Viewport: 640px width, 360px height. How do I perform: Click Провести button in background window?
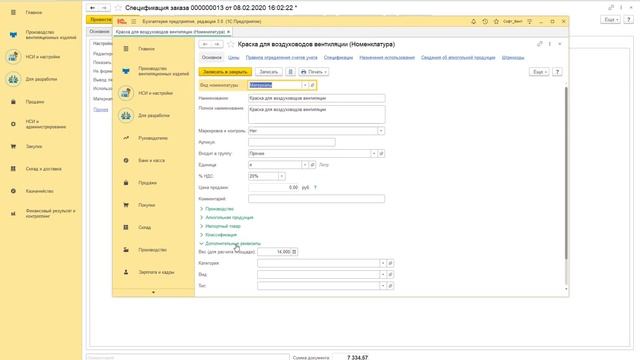[99, 20]
